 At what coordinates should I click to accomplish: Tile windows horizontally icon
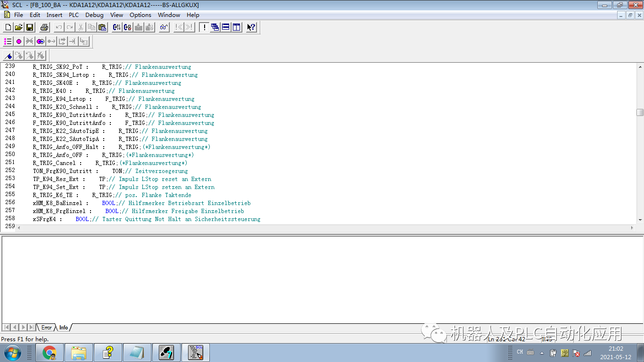coord(226,27)
